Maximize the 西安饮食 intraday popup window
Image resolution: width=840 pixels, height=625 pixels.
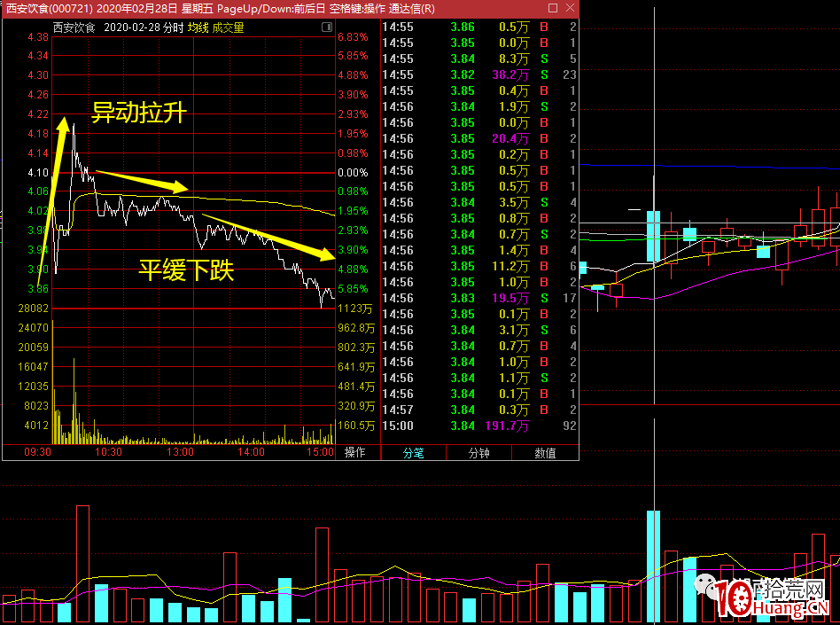point(553,8)
